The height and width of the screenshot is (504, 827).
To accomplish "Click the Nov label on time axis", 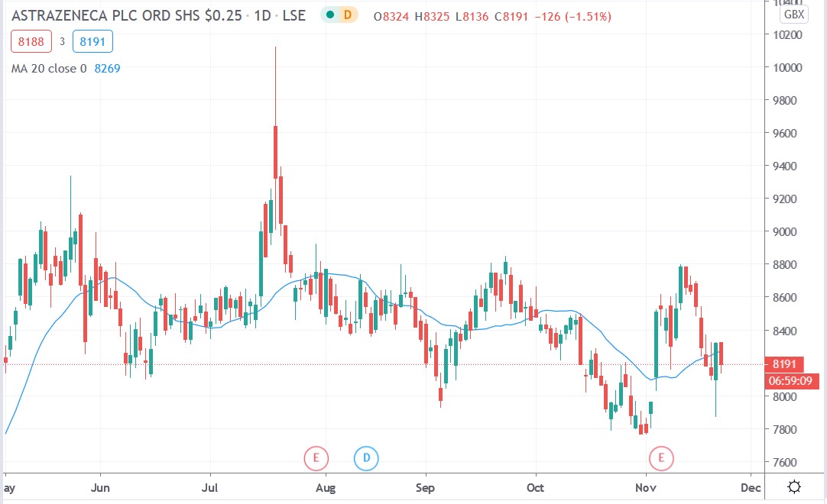I will pos(646,488).
